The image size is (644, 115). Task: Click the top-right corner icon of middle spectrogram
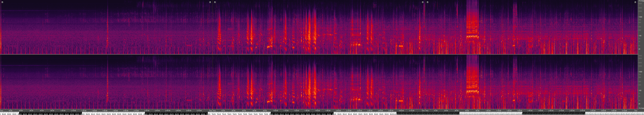[x=423, y=2]
